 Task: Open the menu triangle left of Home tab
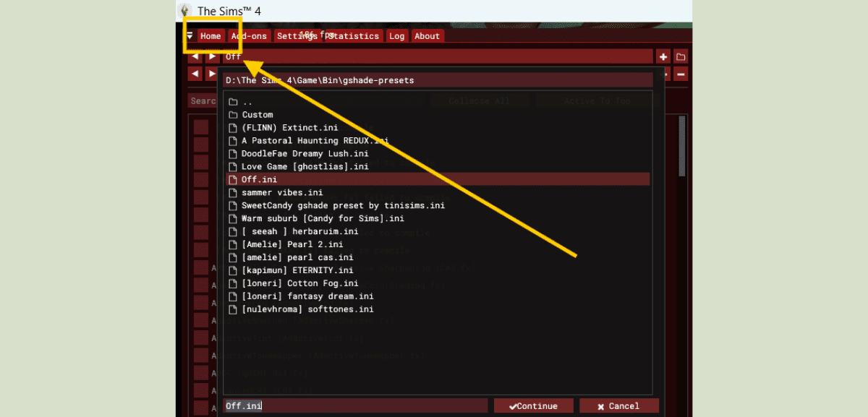(190, 35)
